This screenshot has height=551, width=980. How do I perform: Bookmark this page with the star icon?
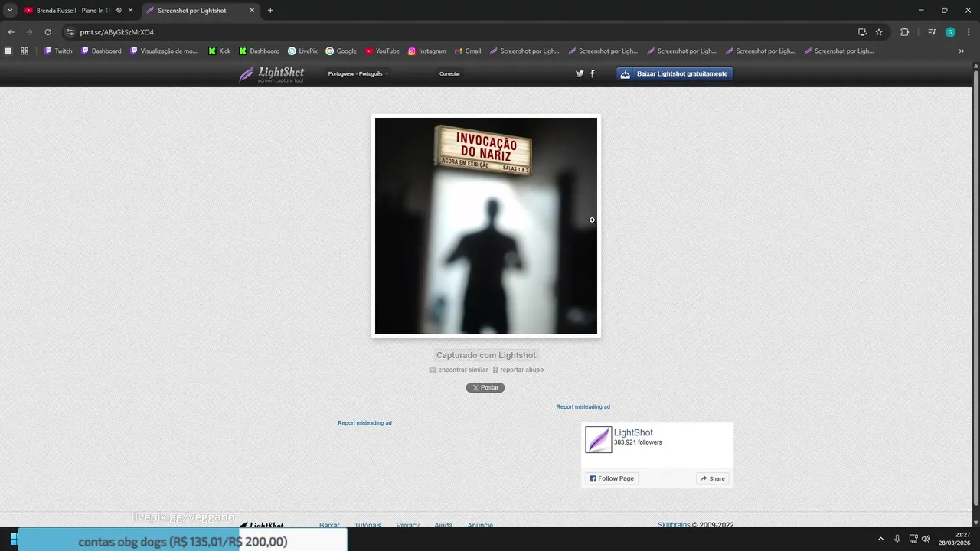879,32
